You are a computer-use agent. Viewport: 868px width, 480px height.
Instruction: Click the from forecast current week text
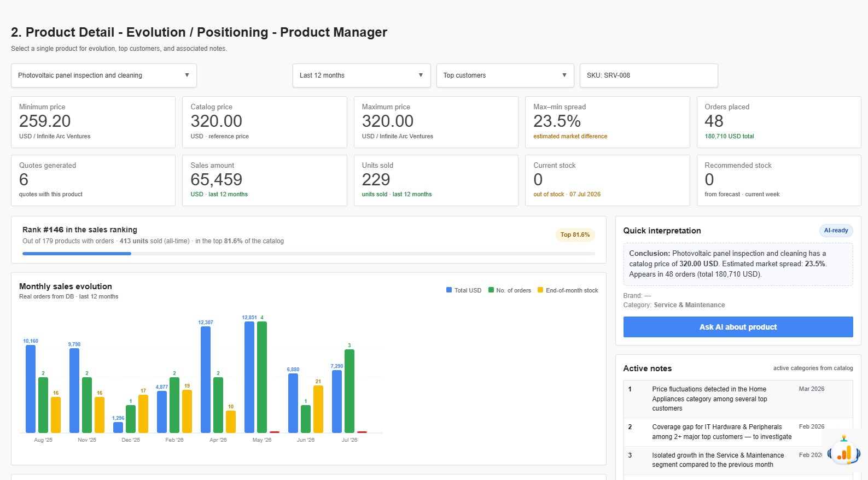coord(742,194)
